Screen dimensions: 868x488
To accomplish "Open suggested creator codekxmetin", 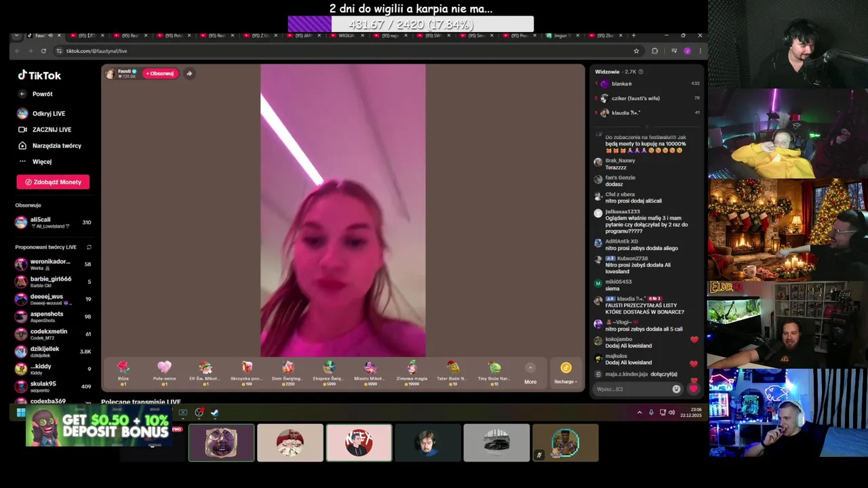I will pos(53,334).
